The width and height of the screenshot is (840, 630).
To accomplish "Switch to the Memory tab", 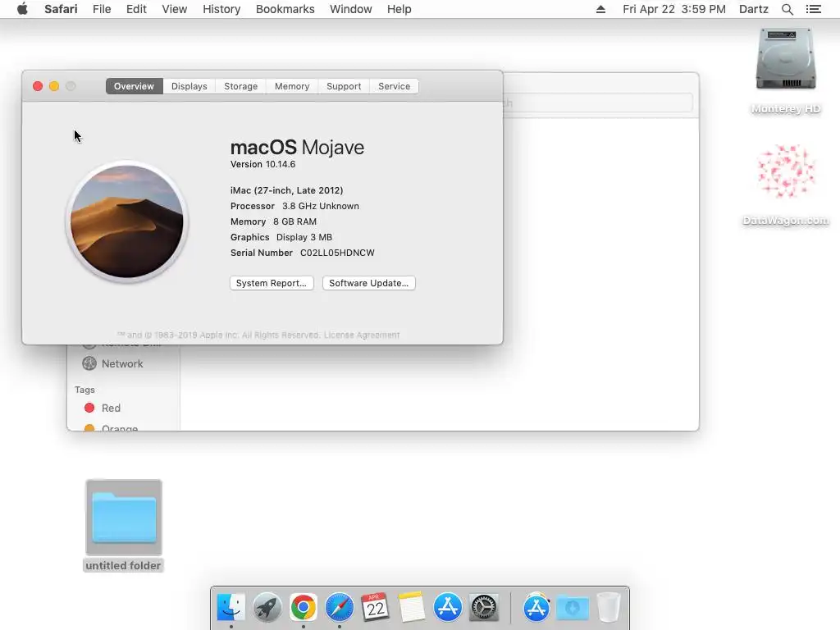I will 292,86.
